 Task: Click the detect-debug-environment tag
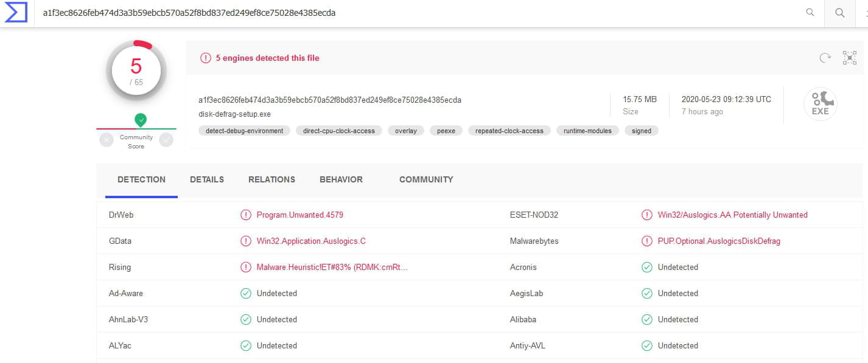click(x=245, y=131)
